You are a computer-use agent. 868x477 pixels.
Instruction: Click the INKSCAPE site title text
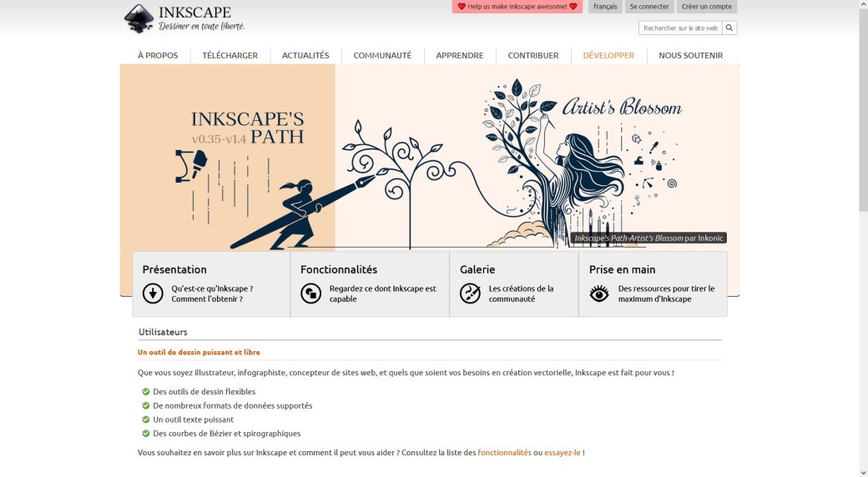pos(194,13)
